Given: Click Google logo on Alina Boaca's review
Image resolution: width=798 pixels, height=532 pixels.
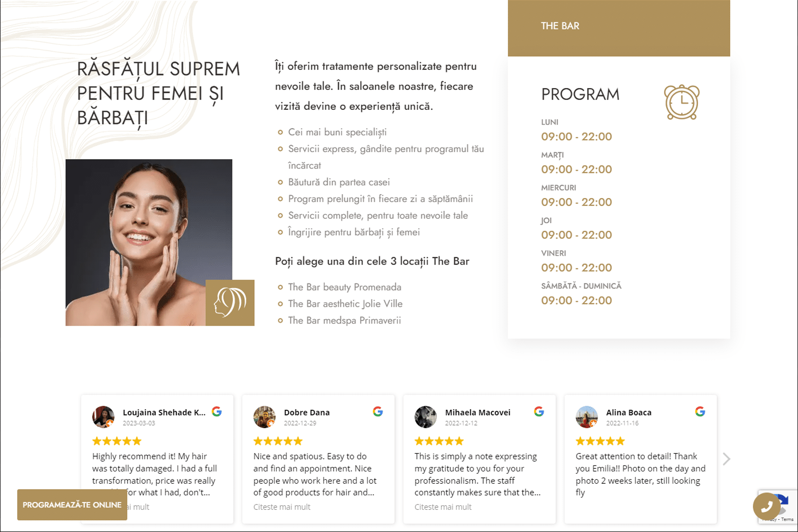Looking at the screenshot, I should 700,411.
